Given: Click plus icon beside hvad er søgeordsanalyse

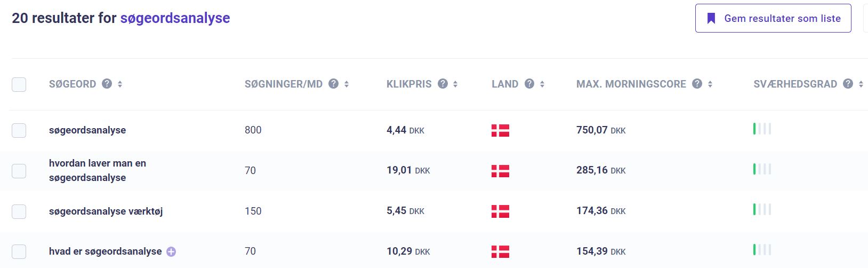Looking at the screenshot, I should click(x=171, y=251).
